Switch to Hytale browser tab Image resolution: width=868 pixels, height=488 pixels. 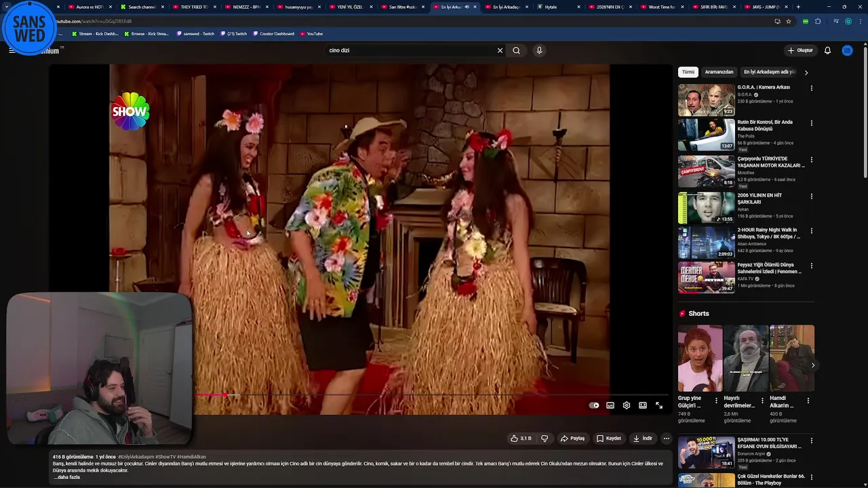pos(551,7)
